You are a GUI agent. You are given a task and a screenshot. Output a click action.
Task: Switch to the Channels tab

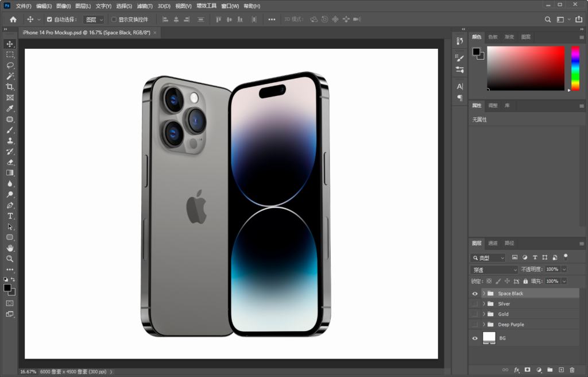493,243
